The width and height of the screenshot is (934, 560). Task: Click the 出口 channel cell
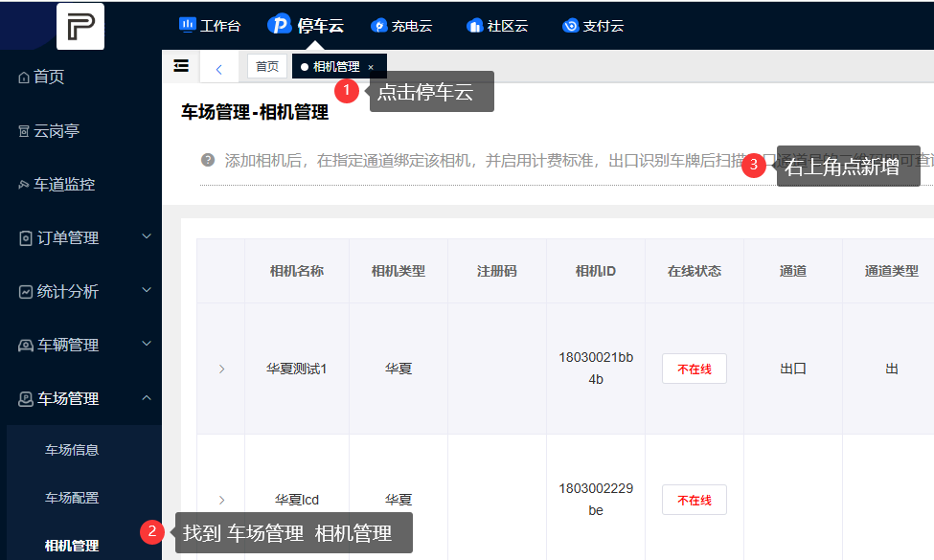[x=793, y=369]
